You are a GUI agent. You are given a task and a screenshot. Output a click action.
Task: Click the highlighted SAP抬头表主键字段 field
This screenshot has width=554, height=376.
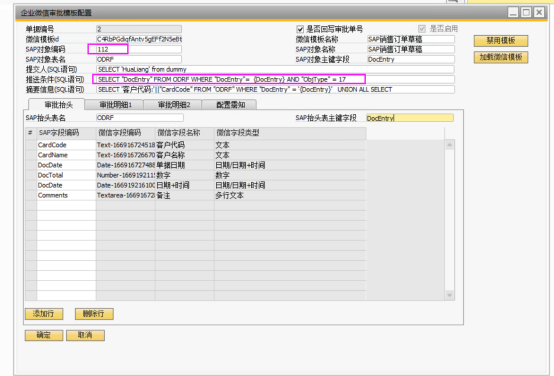410,118
